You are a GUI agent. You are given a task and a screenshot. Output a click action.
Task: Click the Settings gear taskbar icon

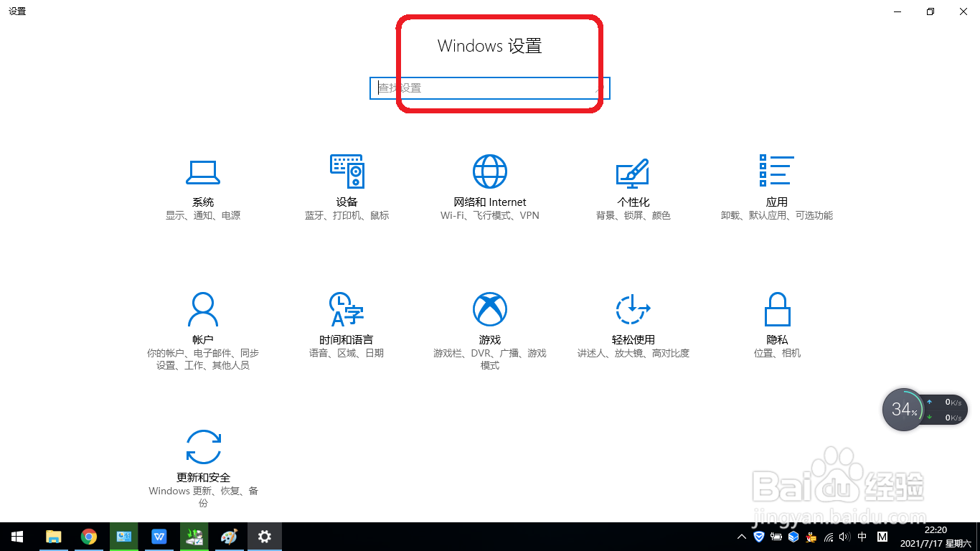click(265, 537)
